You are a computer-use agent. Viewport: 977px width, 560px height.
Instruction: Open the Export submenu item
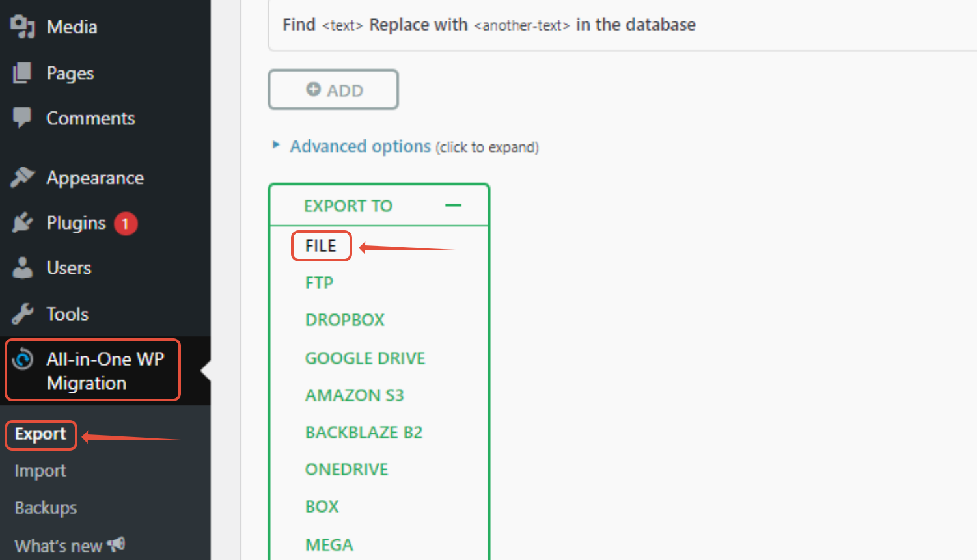click(x=40, y=434)
